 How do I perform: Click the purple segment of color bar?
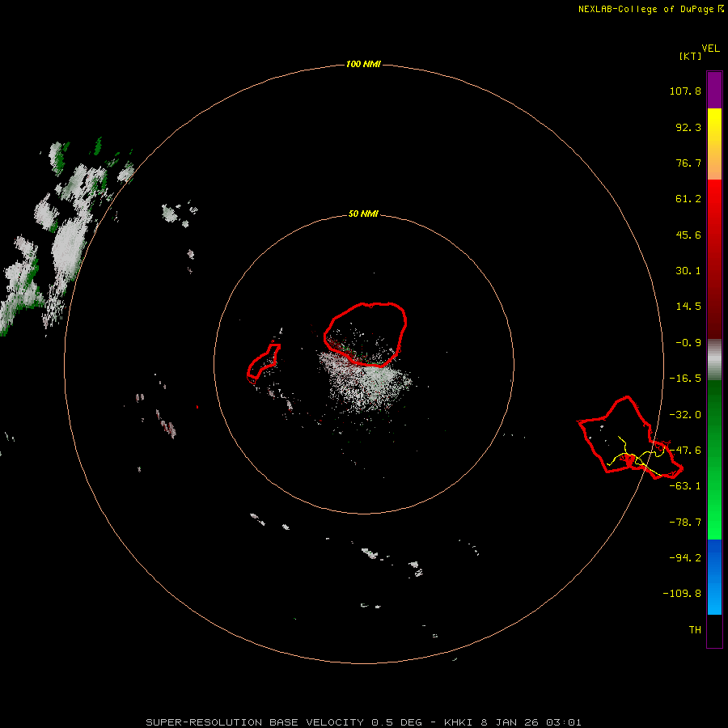tap(714, 90)
